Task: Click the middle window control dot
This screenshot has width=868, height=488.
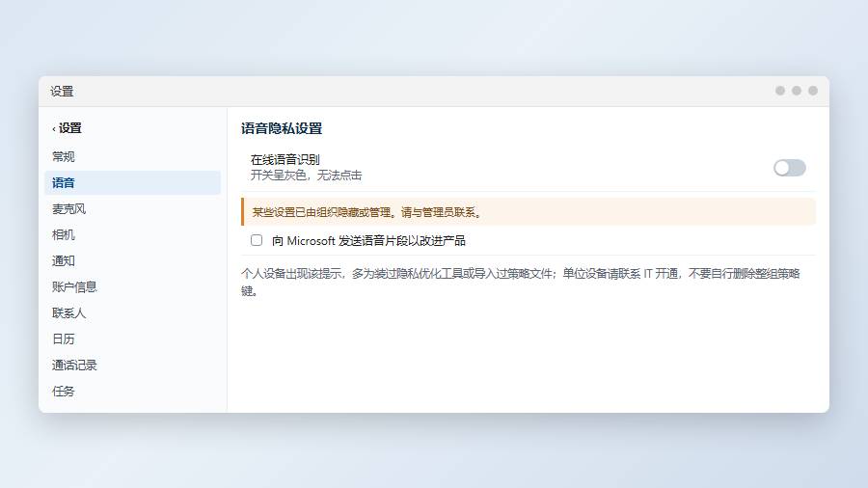Action: [x=797, y=91]
